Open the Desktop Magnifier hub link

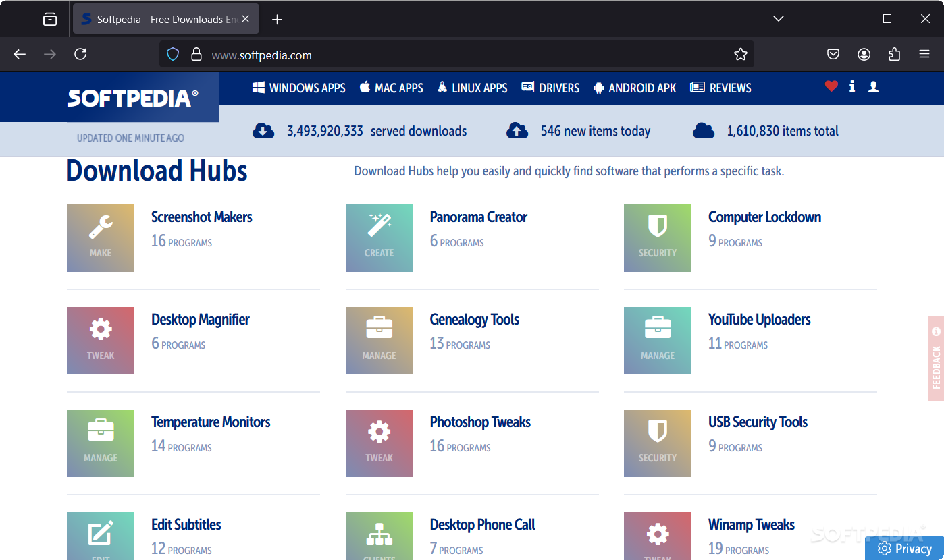point(201,320)
